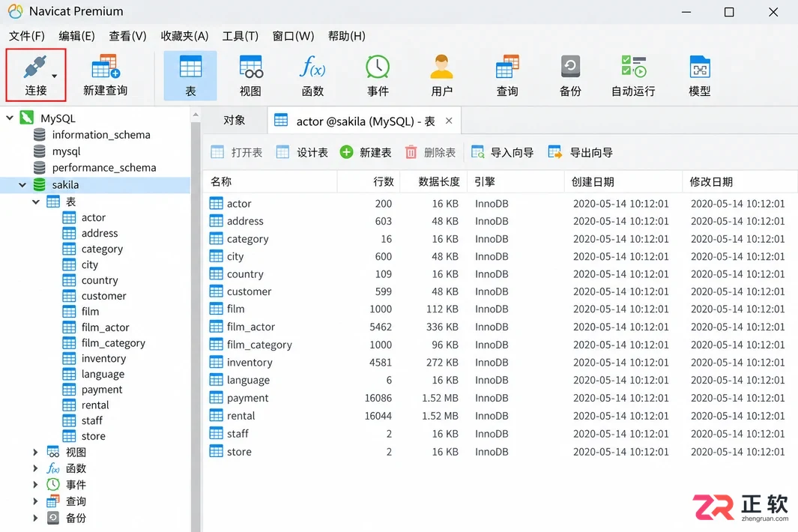Expand the 函数 tree node
This screenshot has height=532, width=798.
[35, 468]
